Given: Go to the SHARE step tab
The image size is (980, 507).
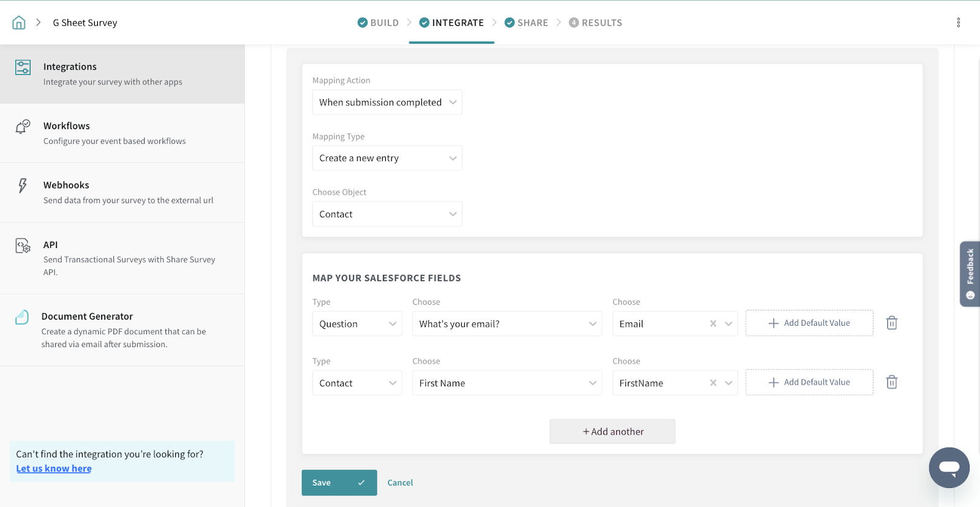Looking at the screenshot, I should point(526,23).
